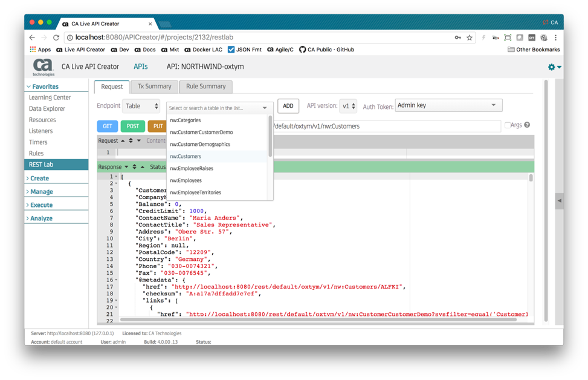Expand the Create section

pyautogui.click(x=37, y=179)
